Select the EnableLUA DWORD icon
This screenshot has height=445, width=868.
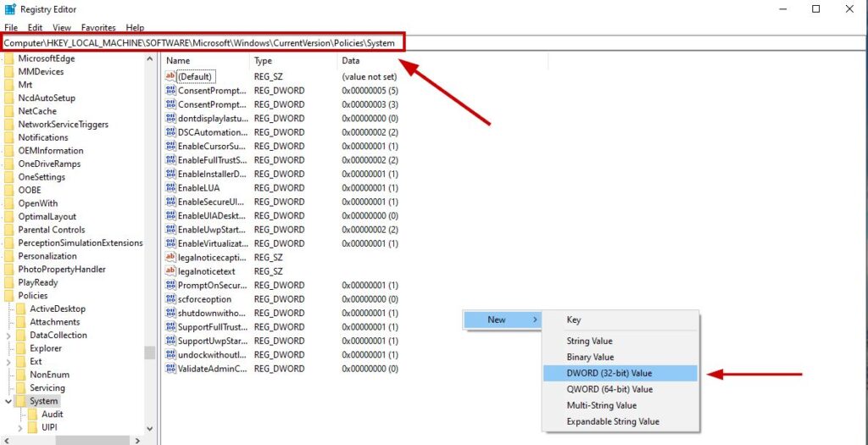pos(170,187)
